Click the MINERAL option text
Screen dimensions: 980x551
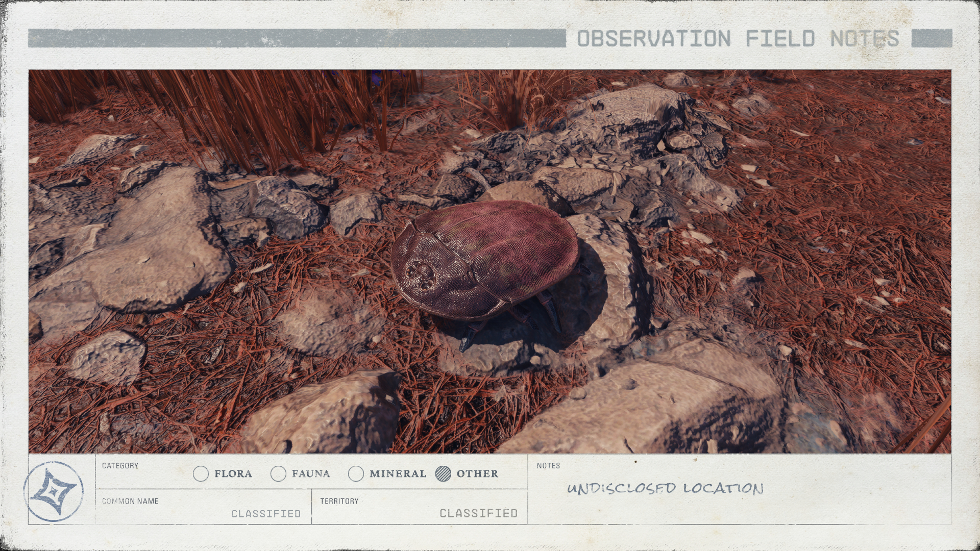point(398,474)
